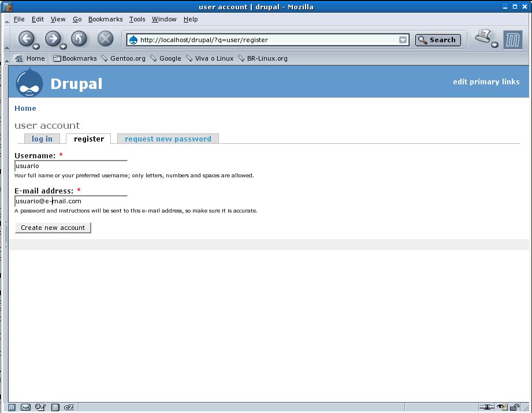
Task: Open Mail from the status bar envelope icon
Action: (x=26, y=407)
